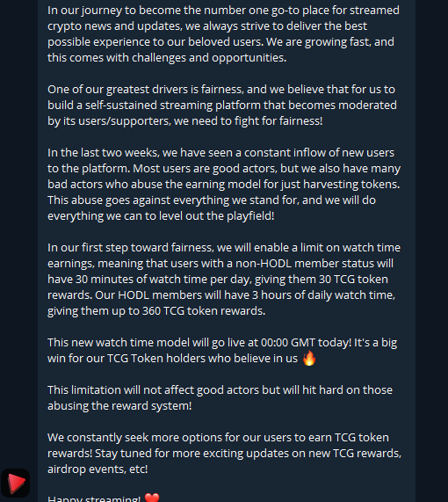
Task: Click the '00:00 GMT' time text
Action: (288, 343)
